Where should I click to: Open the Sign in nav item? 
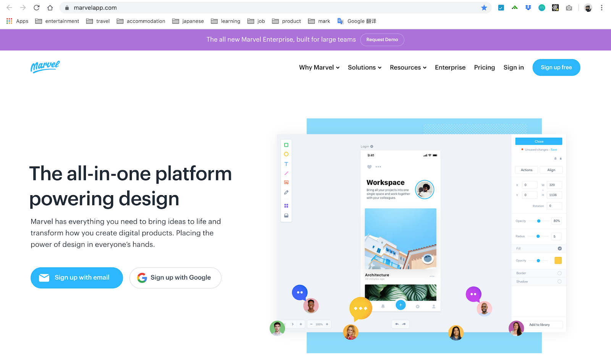coord(514,67)
